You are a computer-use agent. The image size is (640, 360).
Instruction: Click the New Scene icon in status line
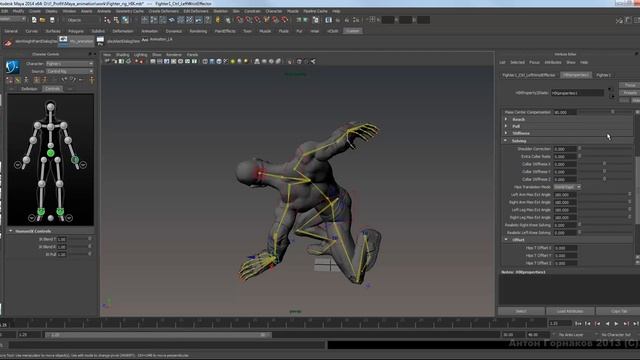[x=34, y=20]
